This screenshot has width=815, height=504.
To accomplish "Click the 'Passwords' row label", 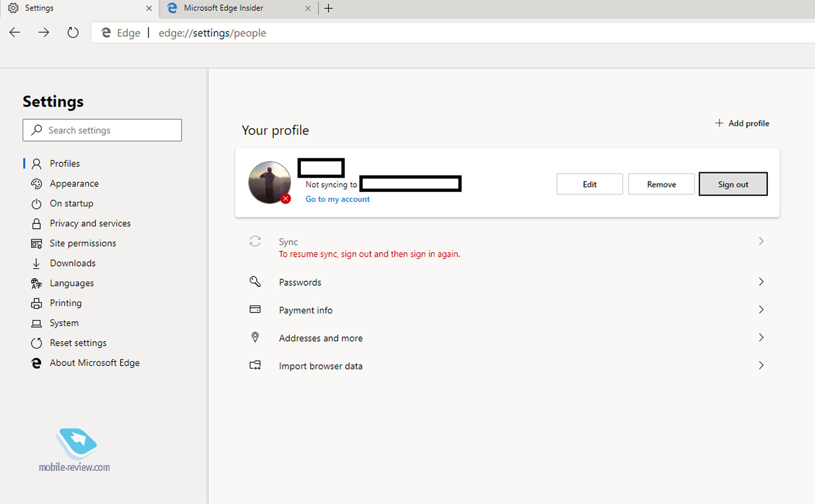I will pos(300,282).
